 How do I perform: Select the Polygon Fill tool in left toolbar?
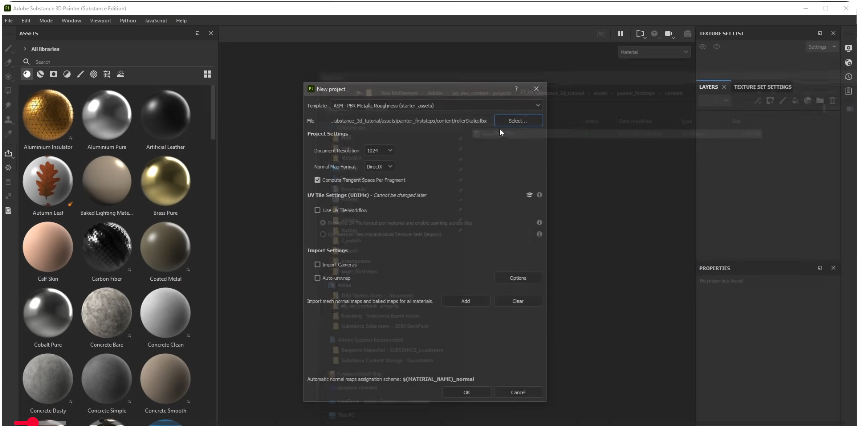pos(8,91)
